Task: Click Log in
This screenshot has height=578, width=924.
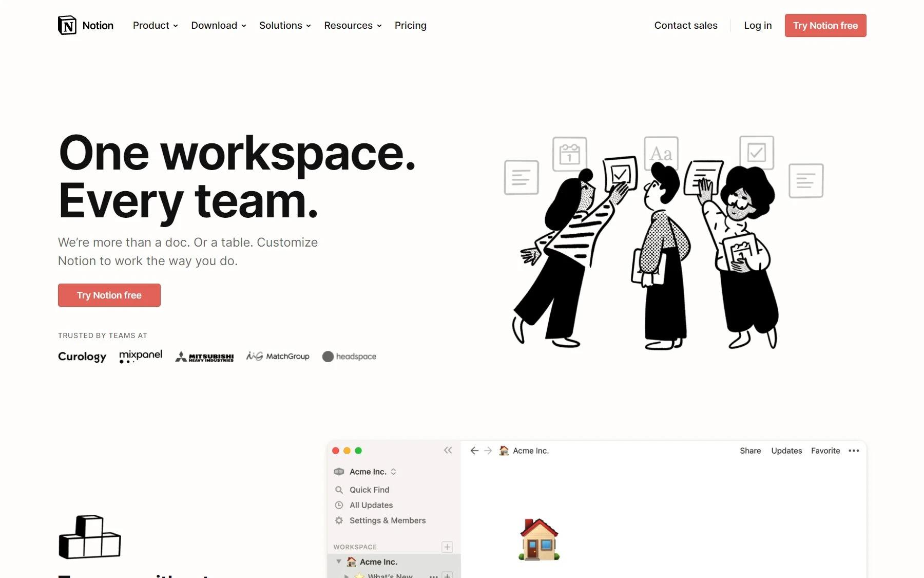Action: (x=758, y=25)
